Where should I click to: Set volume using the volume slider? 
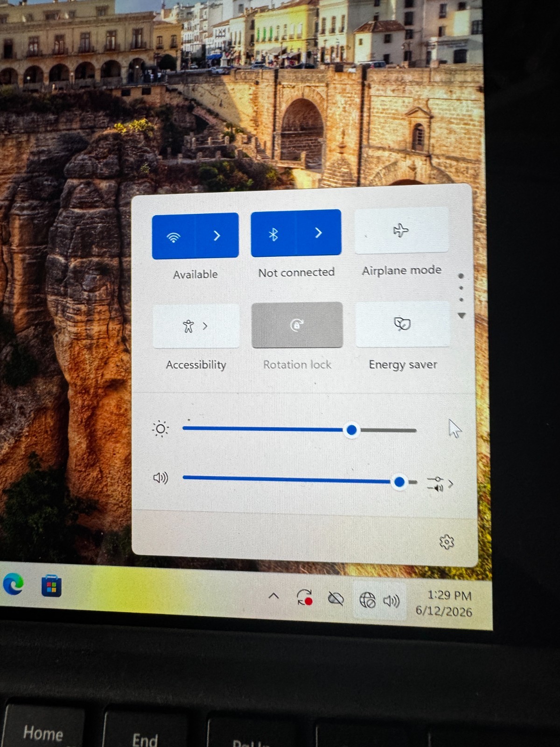point(300,480)
